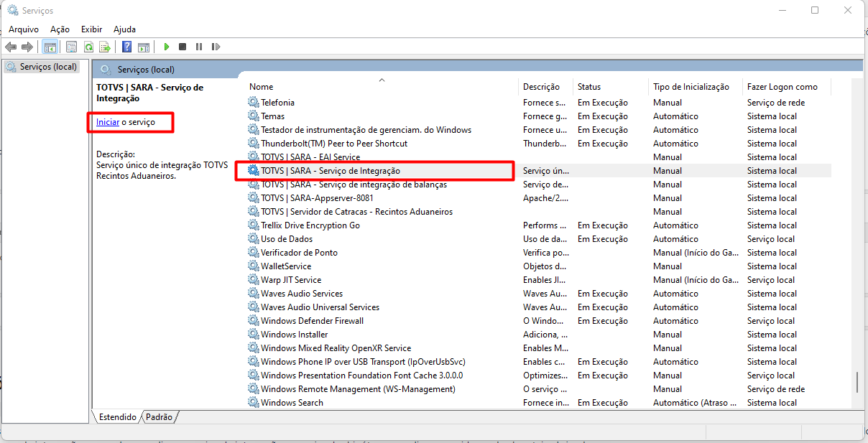Viewport: 868px width, 443px height.
Task: Click the Back arrow in the toolbar
Action: [11, 47]
